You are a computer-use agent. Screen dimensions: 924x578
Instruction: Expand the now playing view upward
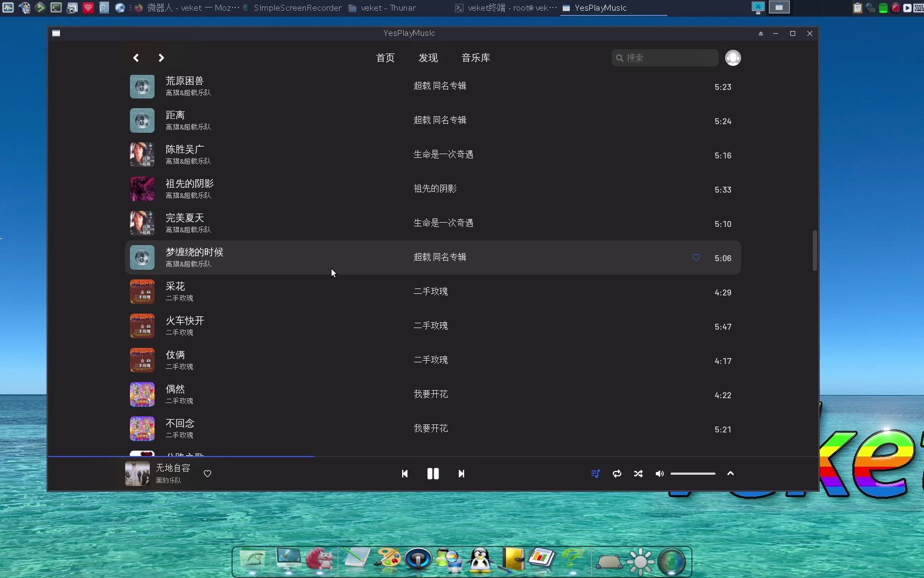[x=730, y=473]
